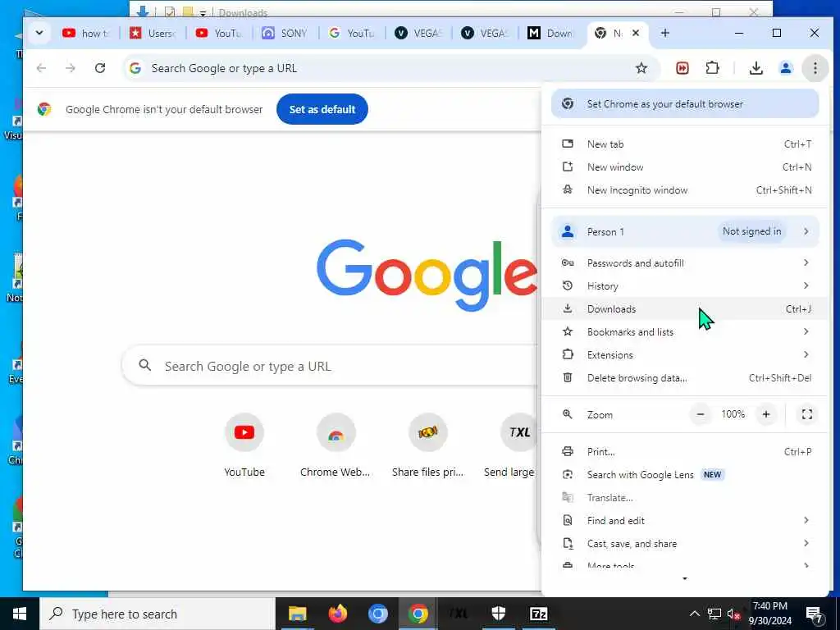
Task: Expand Cast, save, and share submenu
Action: coord(685,544)
